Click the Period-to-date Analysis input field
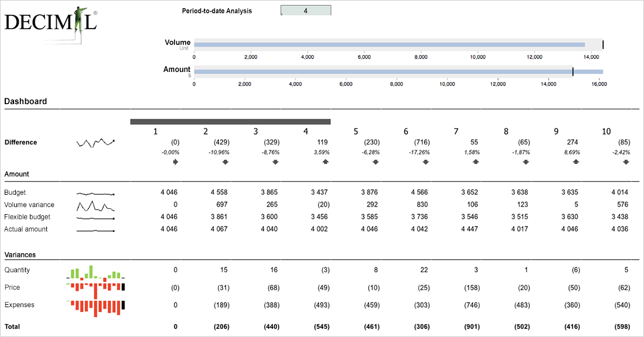This screenshot has width=644, height=337. [306, 11]
